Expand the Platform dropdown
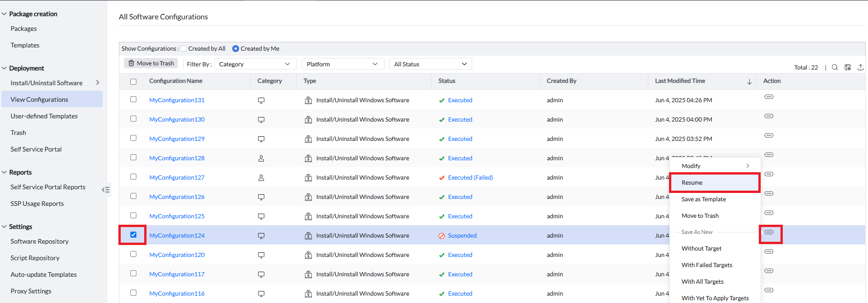This screenshot has height=303, width=868. tap(342, 64)
